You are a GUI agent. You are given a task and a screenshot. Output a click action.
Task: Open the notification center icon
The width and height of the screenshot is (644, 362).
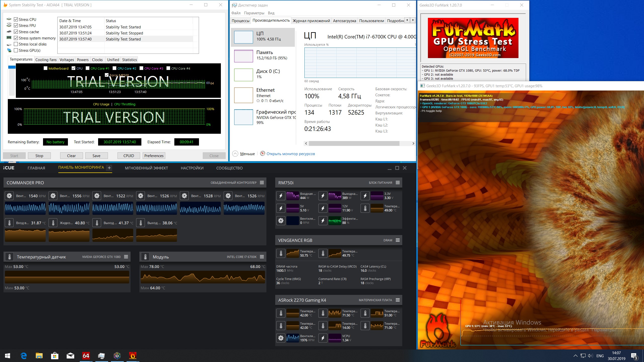pyautogui.click(x=634, y=356)
